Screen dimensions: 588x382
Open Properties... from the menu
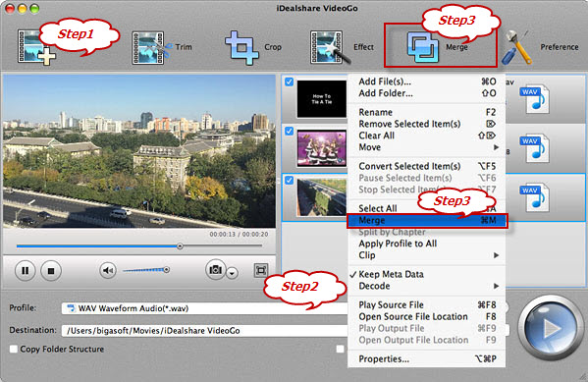(x=426, y=359)
